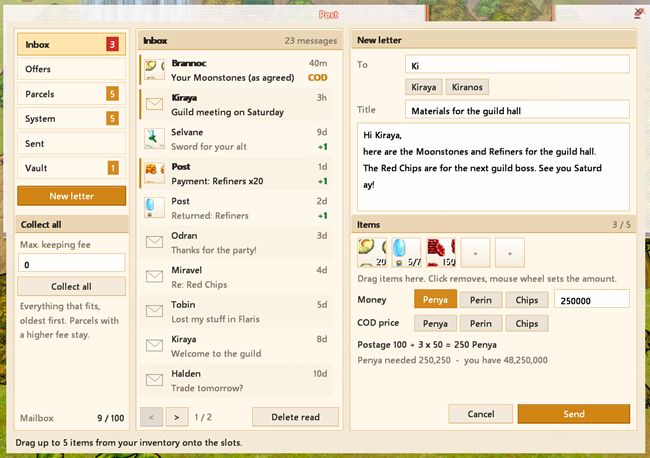This screenshot has width=650, height=458.
Task: Click the Delete read button
Action: click(295, 417)
